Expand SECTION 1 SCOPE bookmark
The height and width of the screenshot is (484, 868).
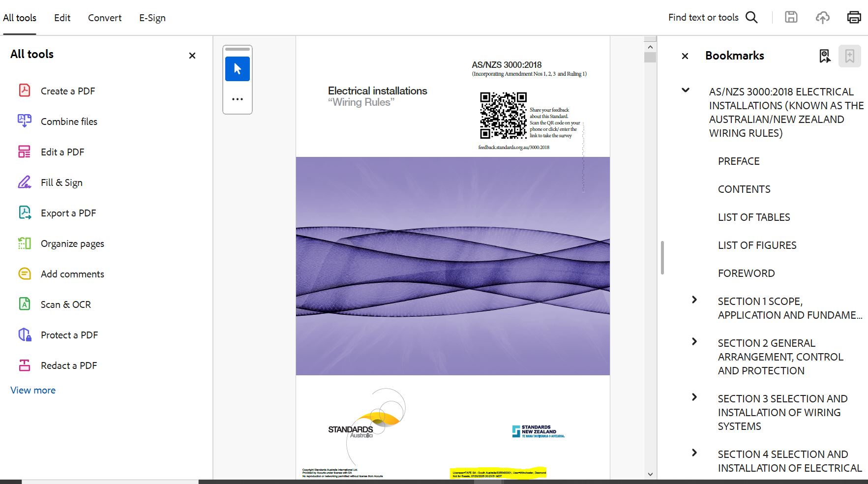coord(694,300)
